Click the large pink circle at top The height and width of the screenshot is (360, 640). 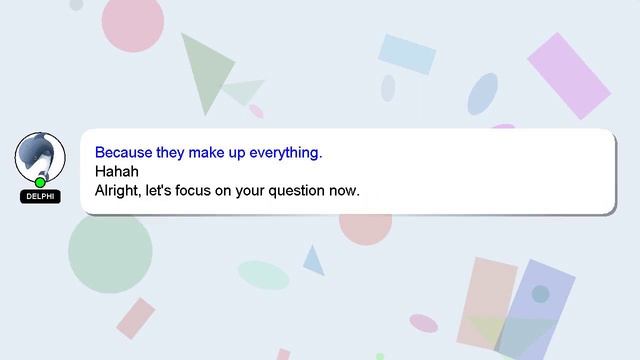pyautogui.click(x=133, y=23)
